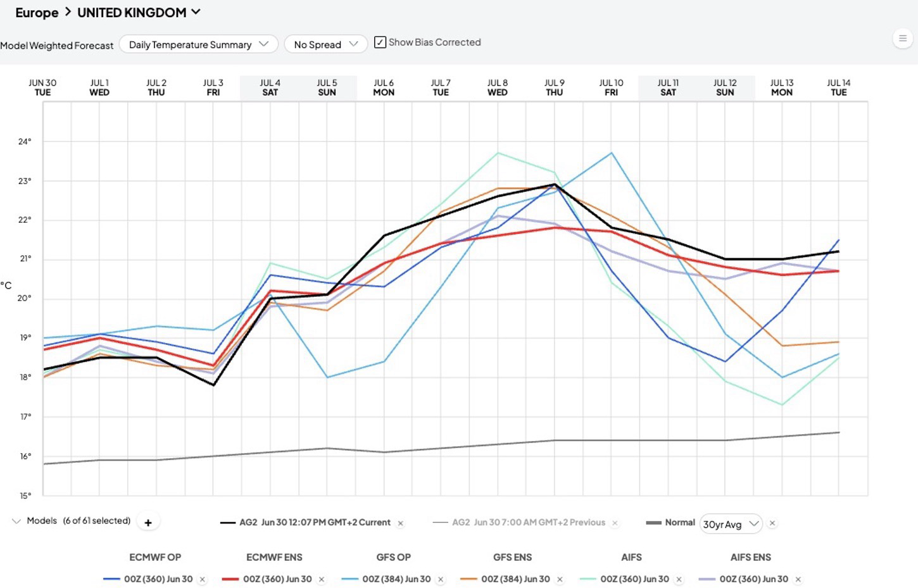Image resolution: width=918 pixels, height=588 pixels.
Task: Open the No Spread dropdown
Action: (x=326, y=44)
